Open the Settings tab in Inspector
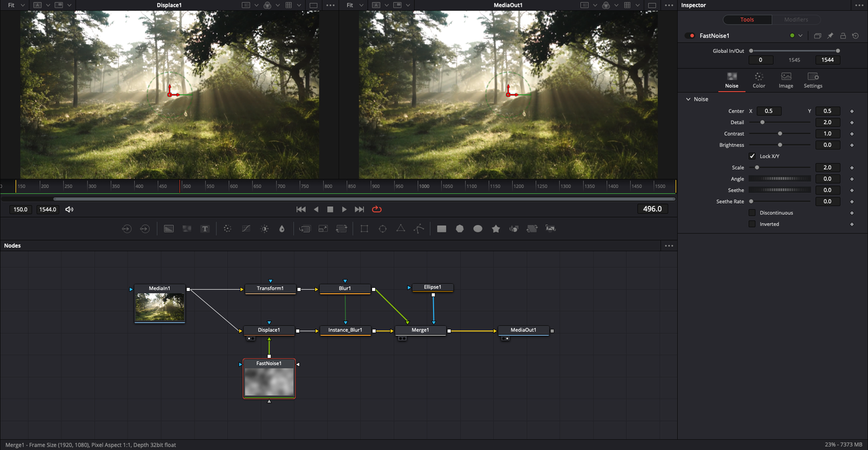The height and width of the screenshot is (450, 868). pyautogui.click(x=813, y=80)
